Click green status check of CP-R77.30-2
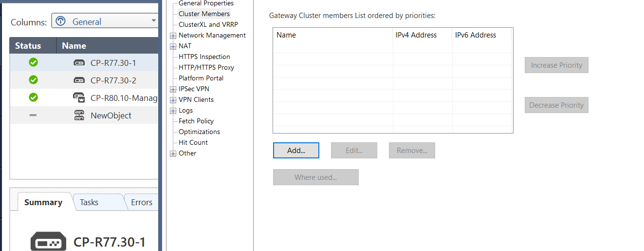644x251 pixels. click(33, 80)
